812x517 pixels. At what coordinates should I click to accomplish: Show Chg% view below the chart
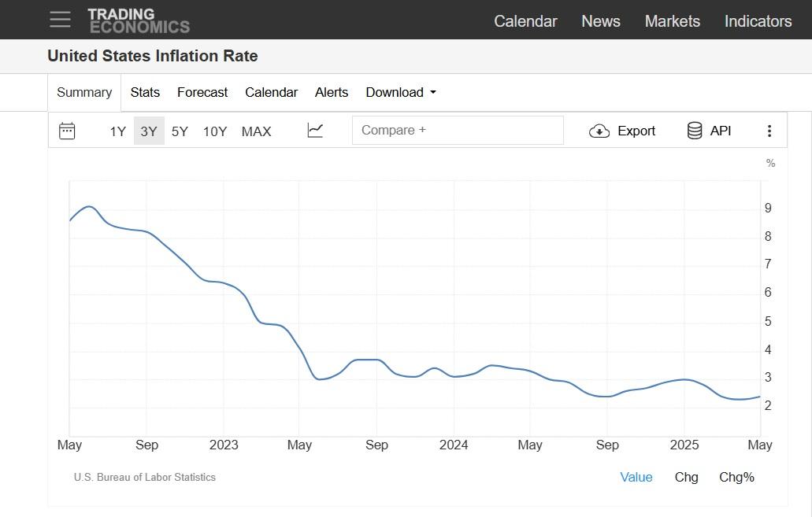(736, 477)
